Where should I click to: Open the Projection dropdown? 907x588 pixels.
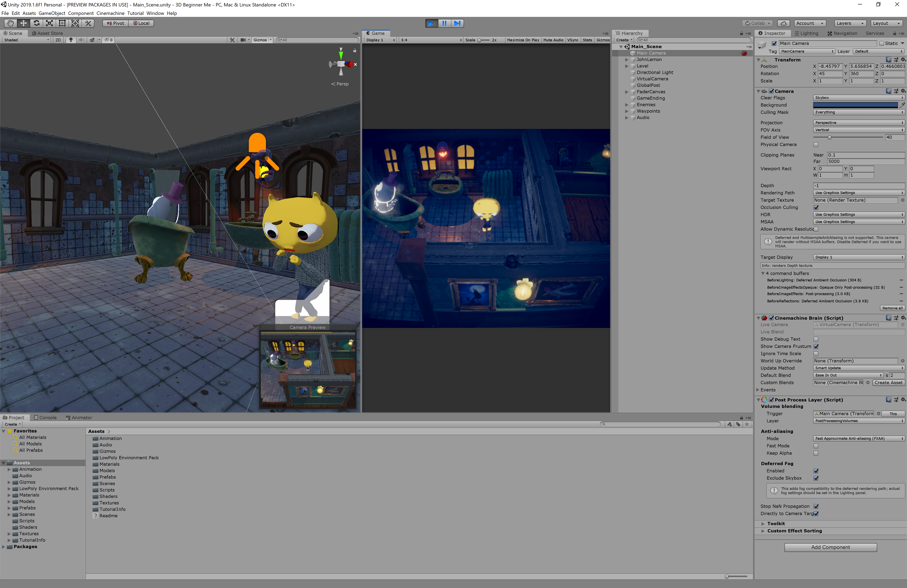click(x=859, y=123)
